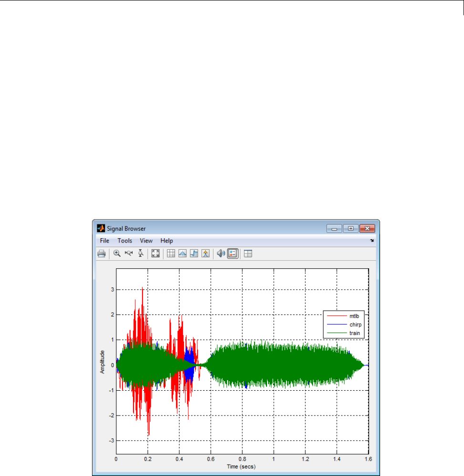Click the 1.6 tick on time axis
The width and height of the screenshot is (464, 476).
coord(368,459)
